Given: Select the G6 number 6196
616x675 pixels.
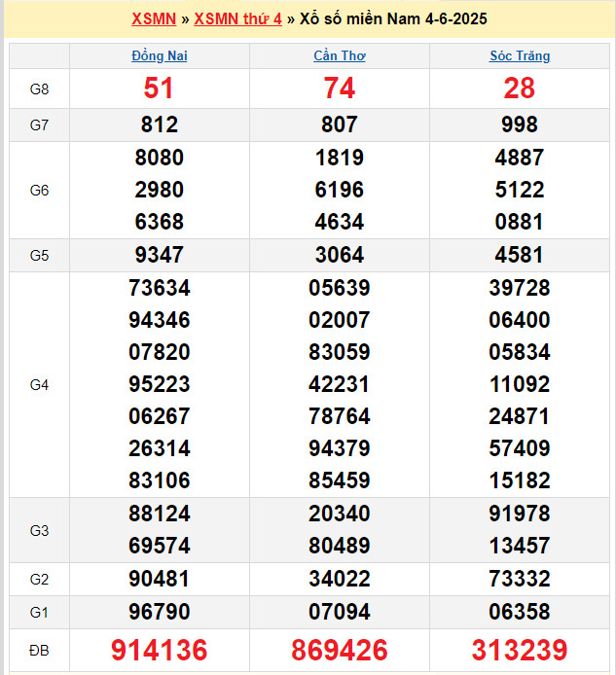Looking at the screenshot, I should click(340, 190).
